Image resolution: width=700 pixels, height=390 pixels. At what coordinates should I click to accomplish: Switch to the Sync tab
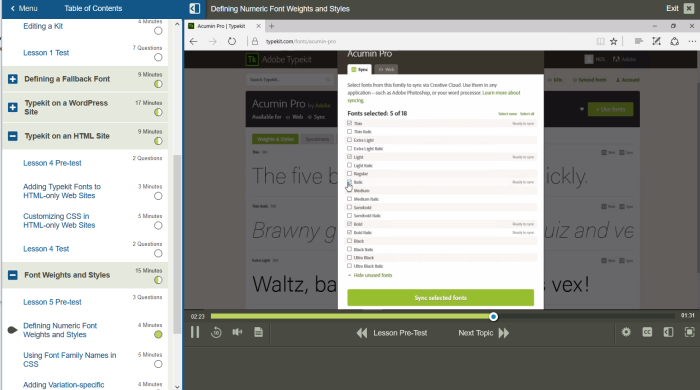coord(359,69)
